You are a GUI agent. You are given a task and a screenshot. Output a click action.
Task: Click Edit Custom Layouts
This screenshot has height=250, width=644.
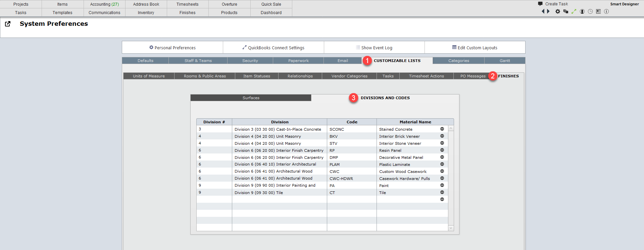[x=475, y=48]
